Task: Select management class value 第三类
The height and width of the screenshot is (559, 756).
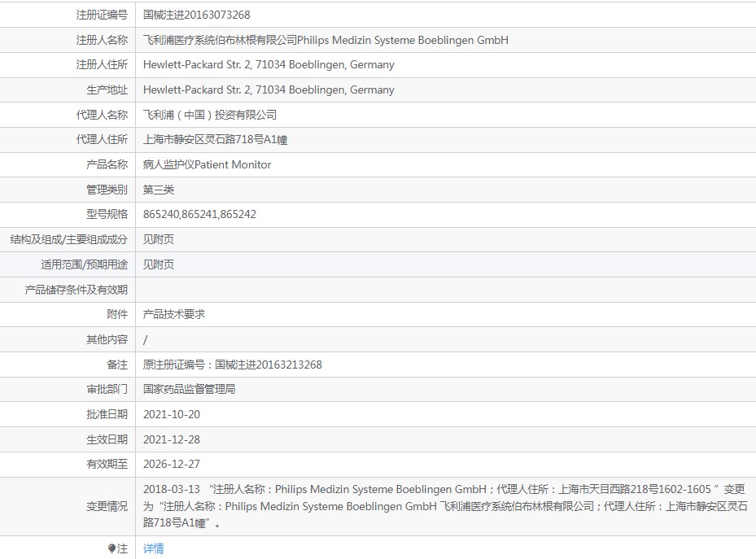Action: click(x=159, y=190)
